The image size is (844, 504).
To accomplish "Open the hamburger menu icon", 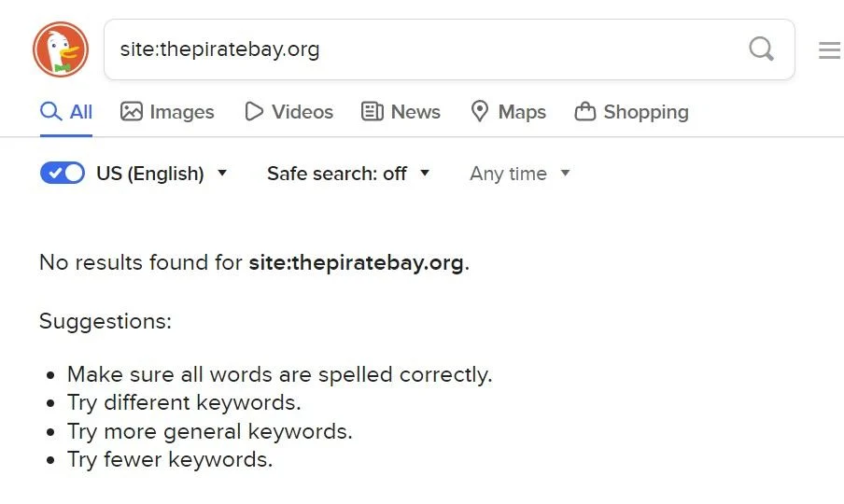I will (829, 50).
